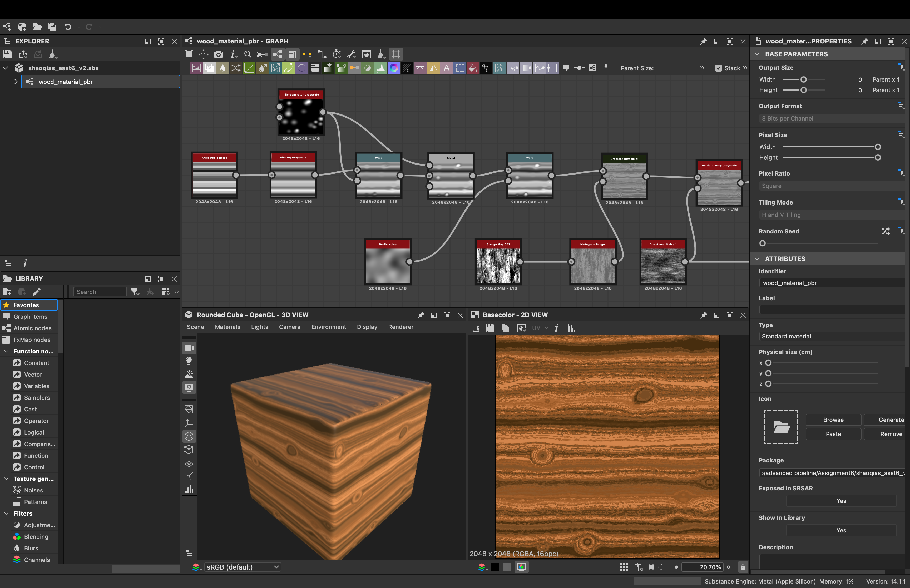Save the 2D view image via floppy icon
The image size is (910, 588).
pyautogui.click(x=490, y=328)
